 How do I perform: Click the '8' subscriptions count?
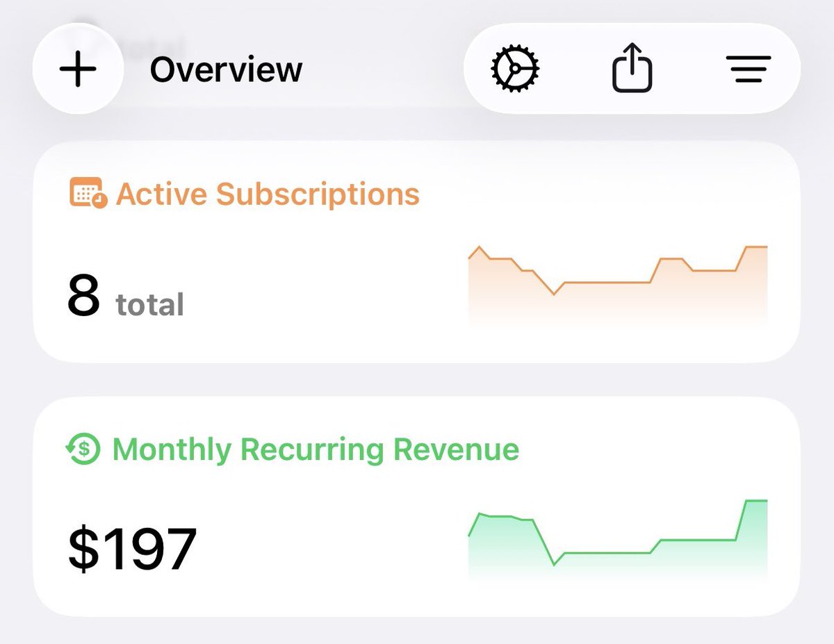(83, 295)
